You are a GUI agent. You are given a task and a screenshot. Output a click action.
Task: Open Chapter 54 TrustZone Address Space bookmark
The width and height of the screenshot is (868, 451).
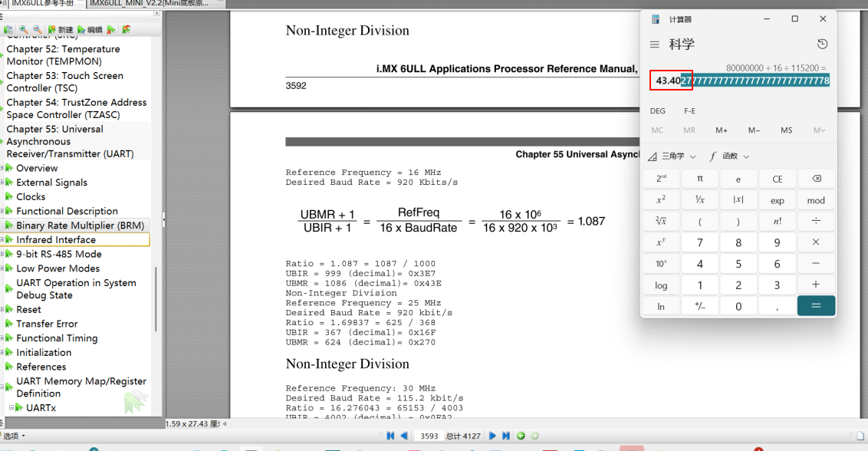click(77, 108)
